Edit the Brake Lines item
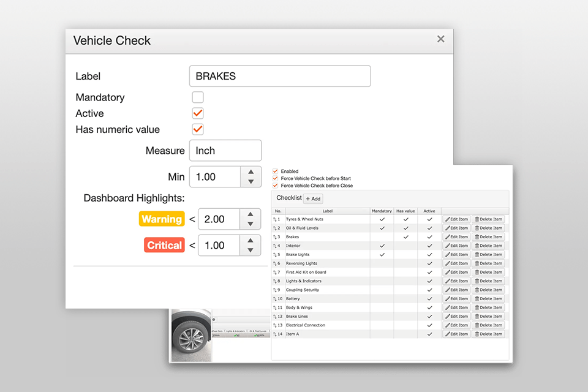Image resolution: width=588 pixels, height=392 pixels. click(456, 316)
